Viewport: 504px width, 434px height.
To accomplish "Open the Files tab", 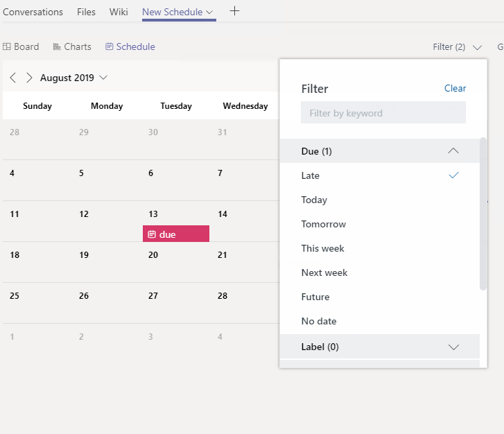I will (86, 12).
